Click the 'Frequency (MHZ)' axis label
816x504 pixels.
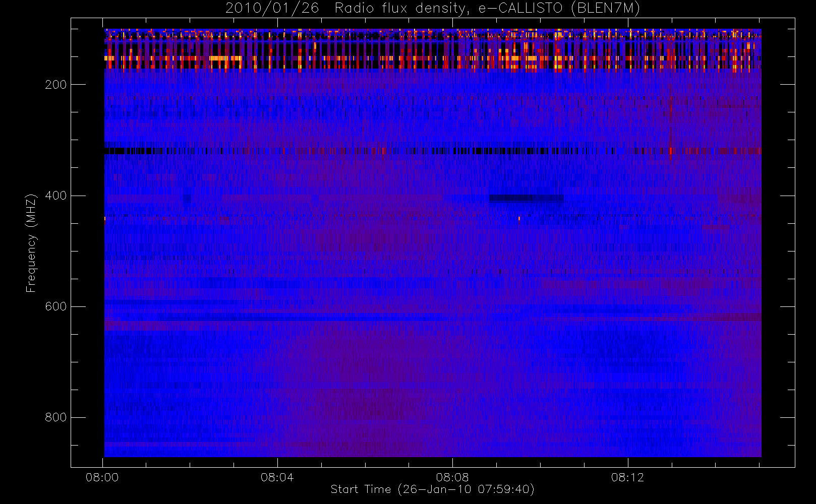(31, 243)
